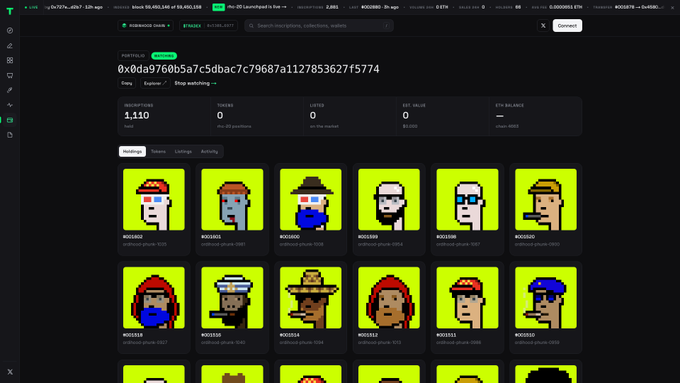Screen dimensions: 680x383
Task: Select the Holdings tab
Action: pos(132,151)
